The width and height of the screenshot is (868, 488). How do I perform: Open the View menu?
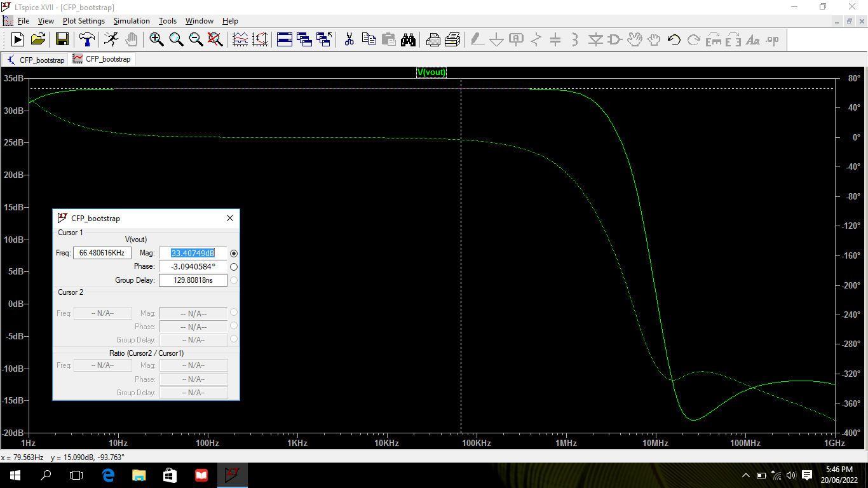click(x=46, y=21)
